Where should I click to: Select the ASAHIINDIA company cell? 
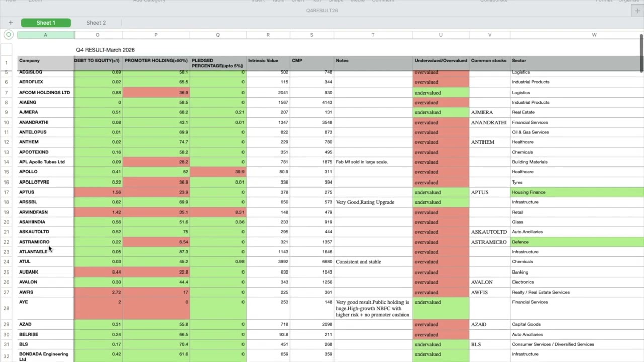pos(45,222)
